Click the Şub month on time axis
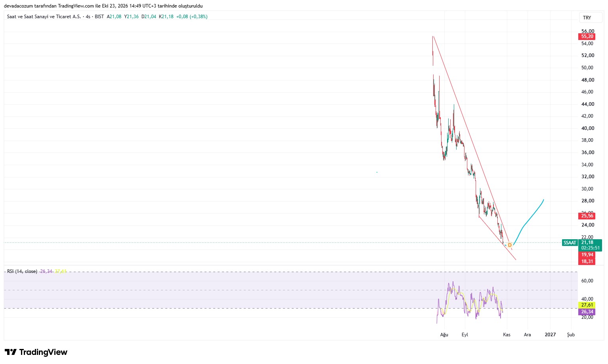The image size is (608, 364). [571, 335]
